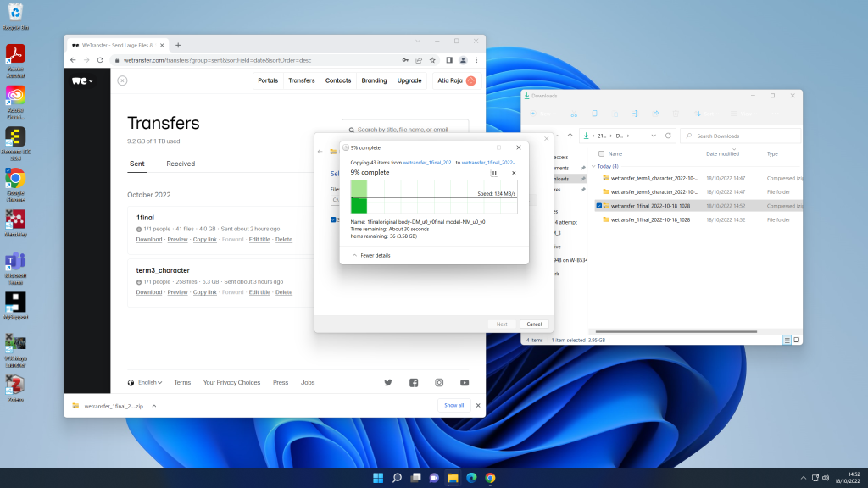The image size is (868, 488).
Task: Open the English language dropdown
Action: tap(145, 382)
